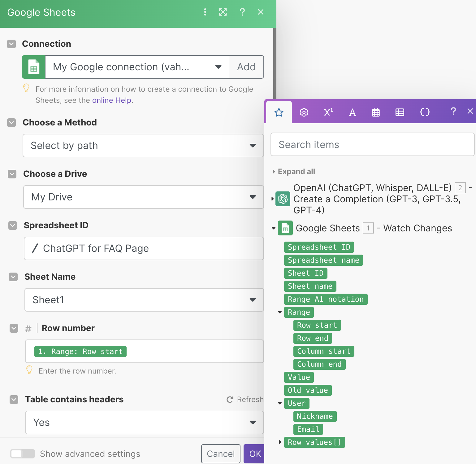Collapse the Connection section

(x=11, y=44)
